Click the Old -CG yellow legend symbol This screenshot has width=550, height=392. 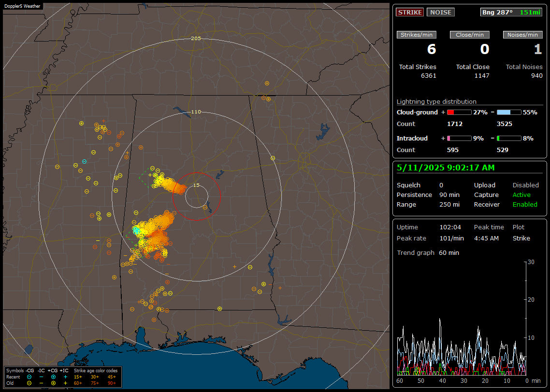29,383
